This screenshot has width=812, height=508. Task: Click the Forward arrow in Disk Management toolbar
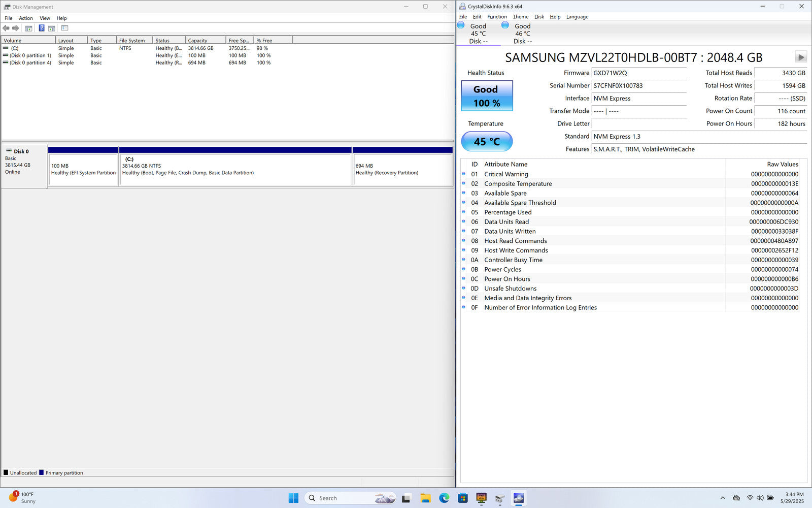(16, 28)
